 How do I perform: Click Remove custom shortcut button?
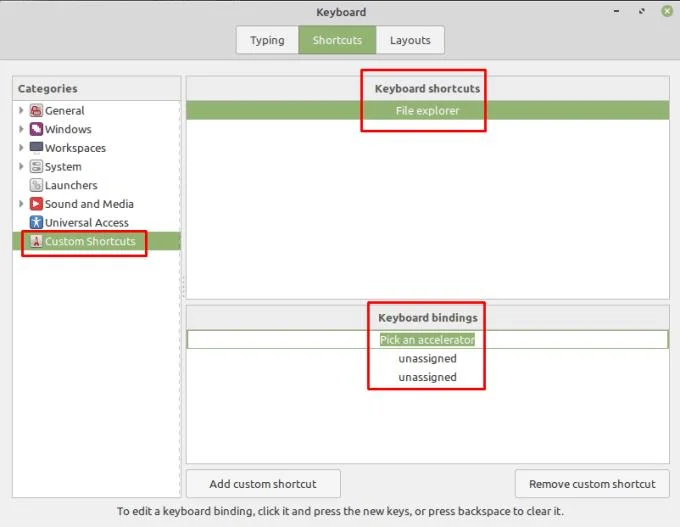(x=592, y=484)
